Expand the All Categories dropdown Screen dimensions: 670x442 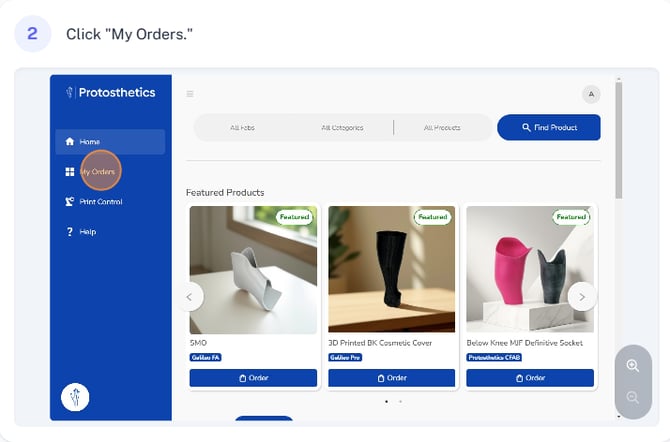click(x=342, y=127)
